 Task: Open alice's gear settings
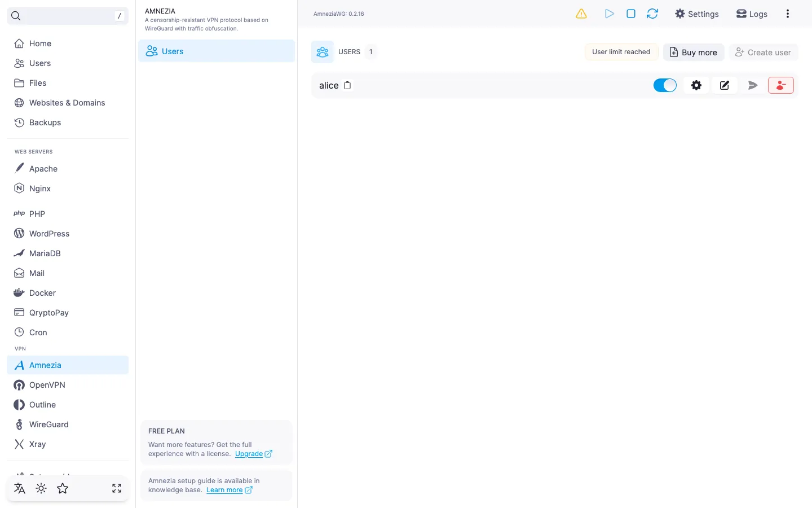click(x=696, y=85)
